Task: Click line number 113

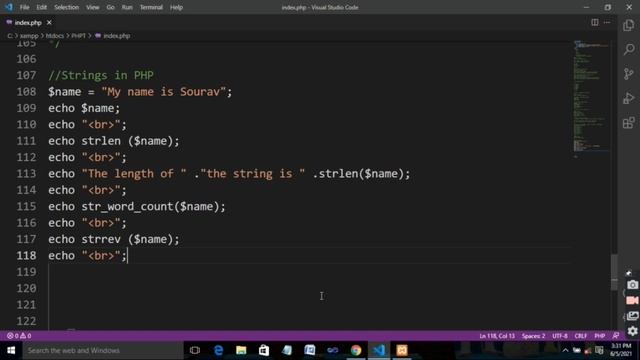Action: tap(27, 173)
